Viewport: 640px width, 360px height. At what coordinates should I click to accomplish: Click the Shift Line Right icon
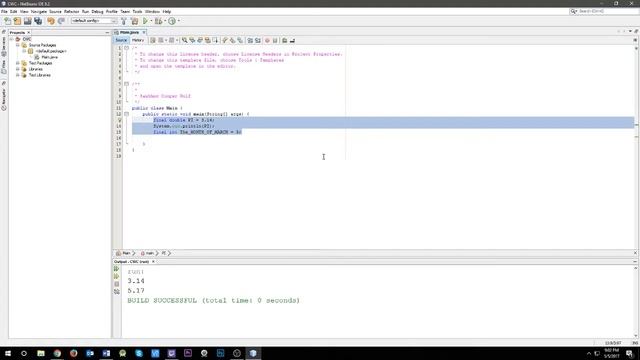tap(258, 40)
